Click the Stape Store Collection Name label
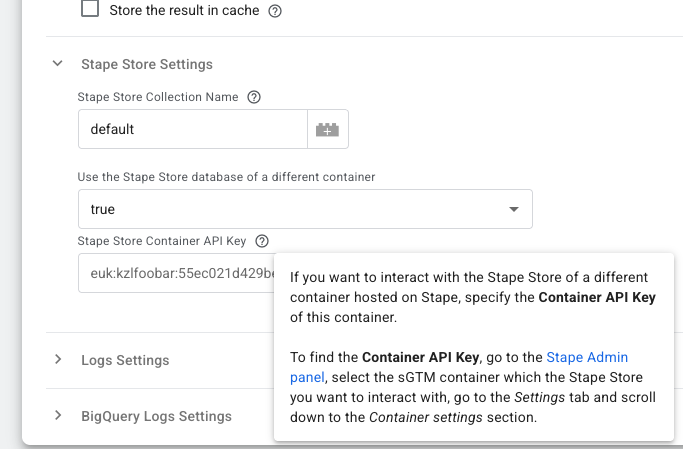Image resolution: width=683 pixels, height=449 pixels. tap(158, 97)
